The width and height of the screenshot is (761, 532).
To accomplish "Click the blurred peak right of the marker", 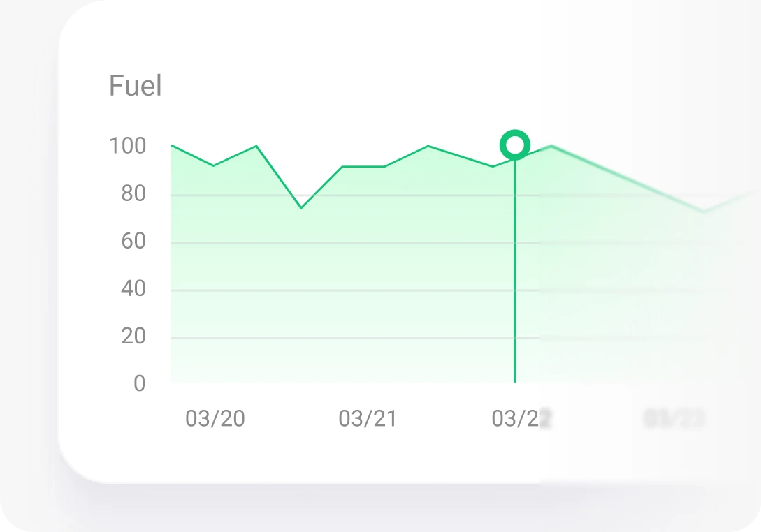I will coord(551,145).
